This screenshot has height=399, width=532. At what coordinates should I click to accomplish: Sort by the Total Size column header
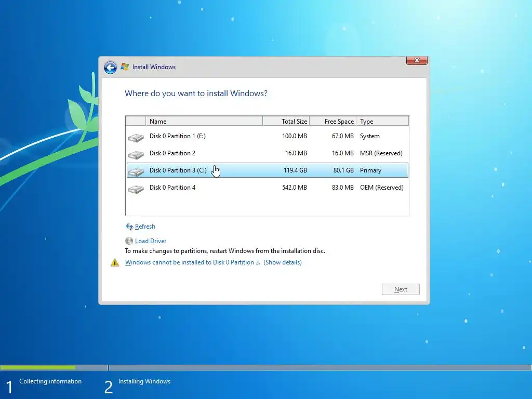point(286,121)
